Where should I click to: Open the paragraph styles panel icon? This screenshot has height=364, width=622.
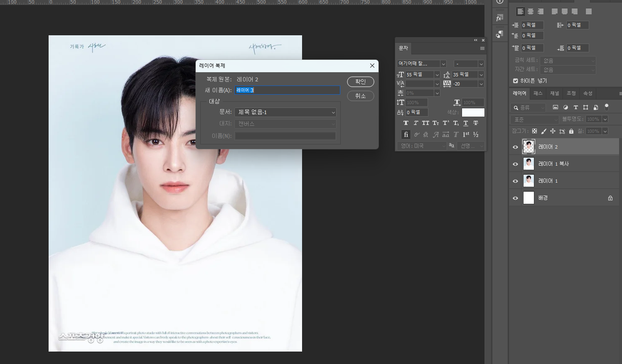pos(499,34)
